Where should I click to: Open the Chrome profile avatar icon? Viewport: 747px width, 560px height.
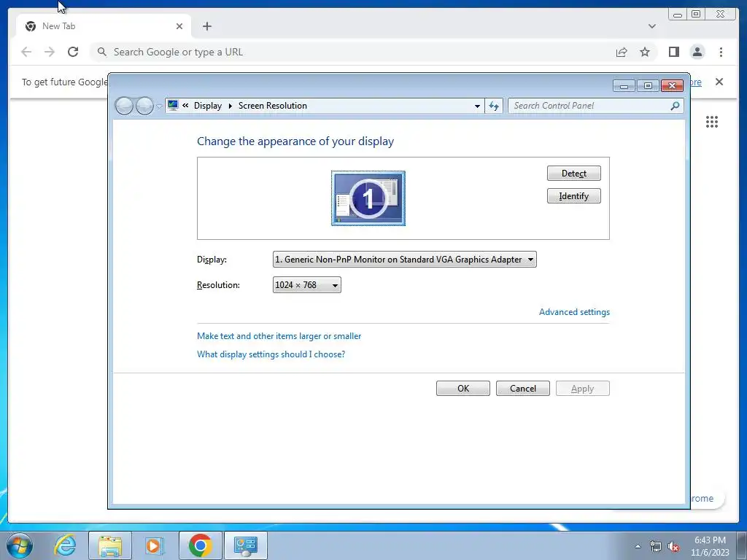(697, 52)
